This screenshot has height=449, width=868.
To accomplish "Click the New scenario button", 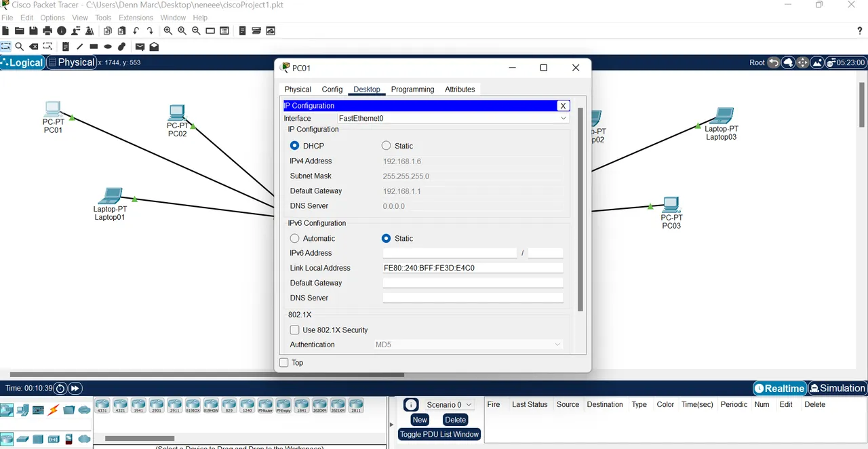I will point(420,420).
